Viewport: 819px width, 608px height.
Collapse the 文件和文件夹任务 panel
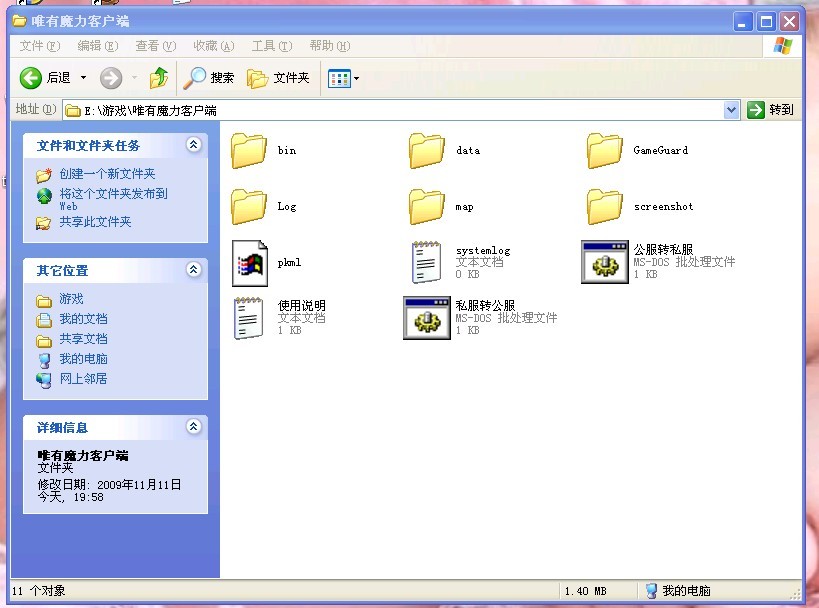(x=193, y=145)
